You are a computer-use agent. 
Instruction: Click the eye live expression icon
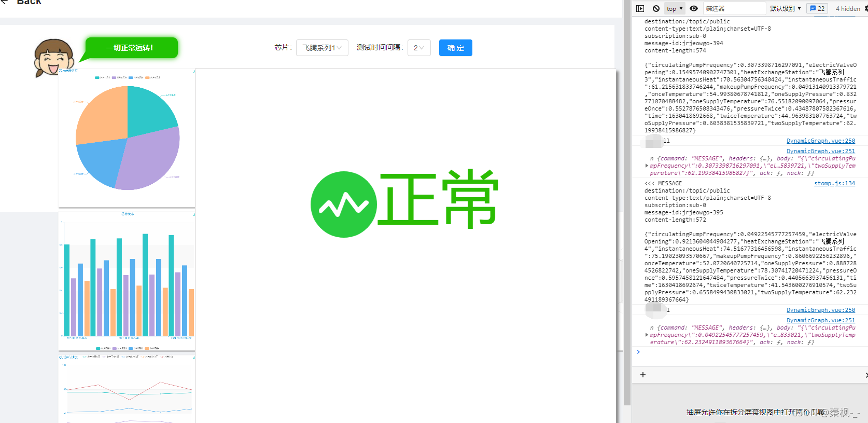pyautogui.click(x=694, y=8)
